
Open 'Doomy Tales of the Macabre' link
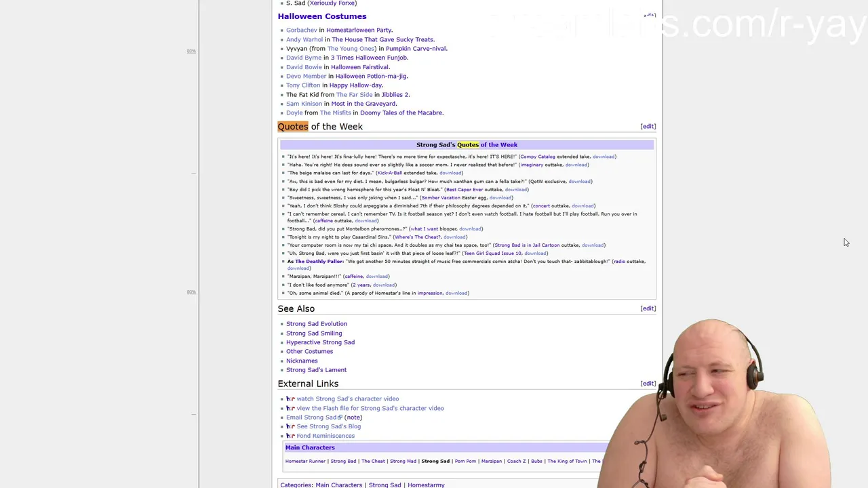[x=401, y=113]
